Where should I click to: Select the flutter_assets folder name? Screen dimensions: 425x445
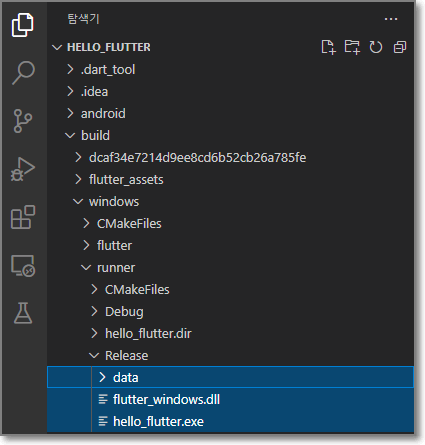coord(126,180)
